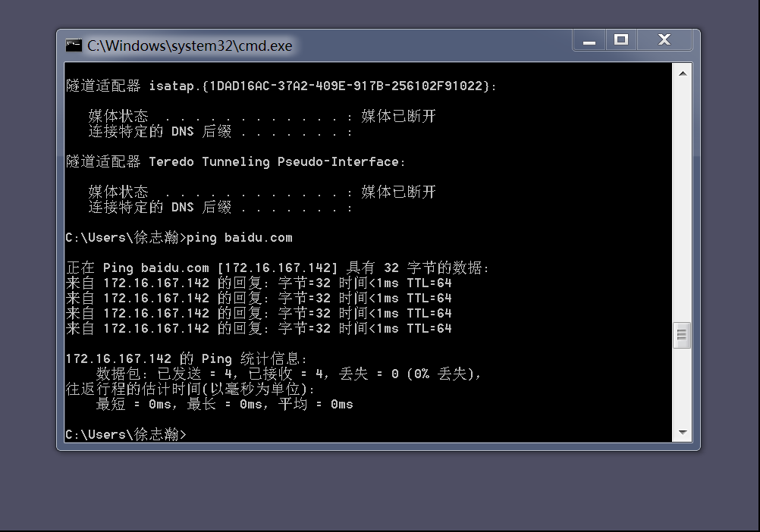Click the scrollbar down arrow

[x=683, y=432]
